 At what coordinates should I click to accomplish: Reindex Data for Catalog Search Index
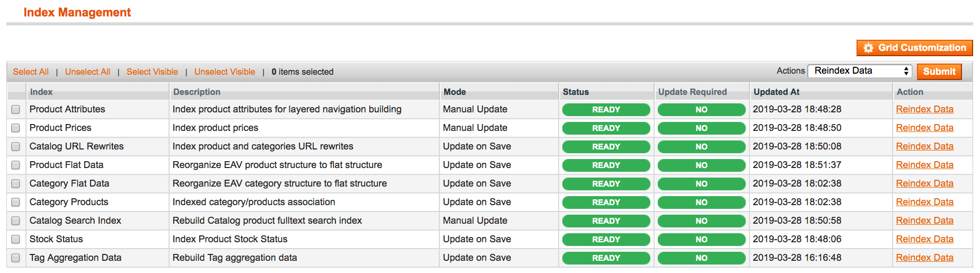click(924, 221)
